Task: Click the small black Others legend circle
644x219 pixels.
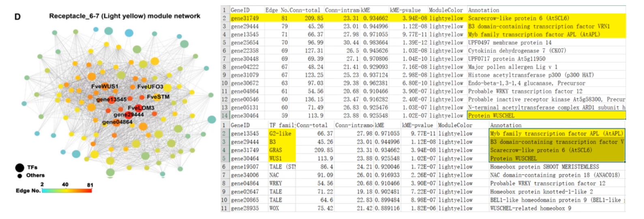Action: pyautogui.click(x=19, y=176)
